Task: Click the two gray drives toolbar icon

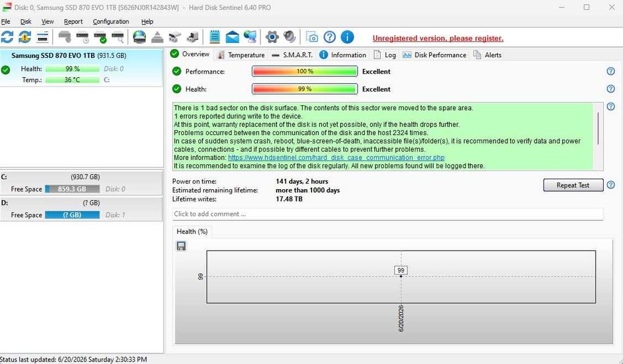Action: 175,37
